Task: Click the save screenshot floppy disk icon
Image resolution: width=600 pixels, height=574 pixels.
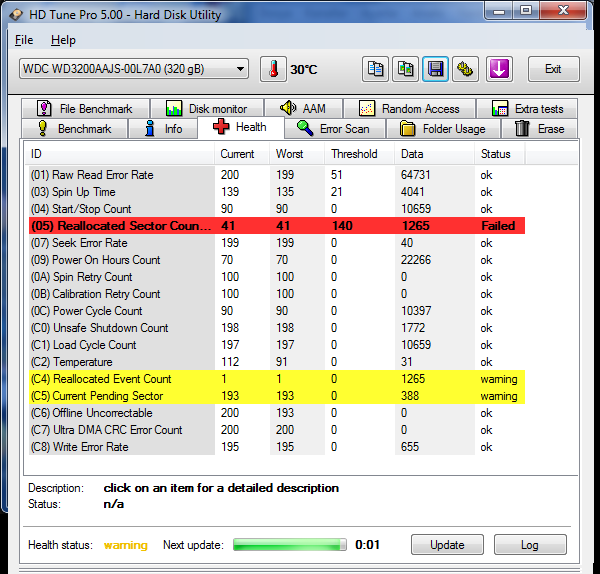Action: coord(436,69)
